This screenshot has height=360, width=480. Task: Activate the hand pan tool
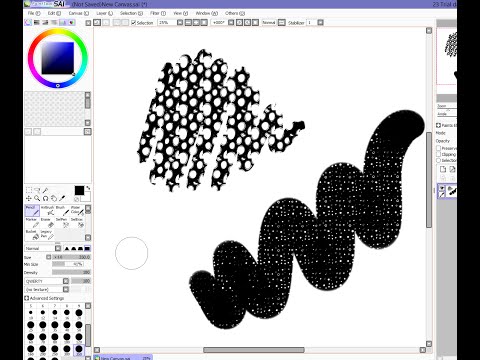coord(54,199)
